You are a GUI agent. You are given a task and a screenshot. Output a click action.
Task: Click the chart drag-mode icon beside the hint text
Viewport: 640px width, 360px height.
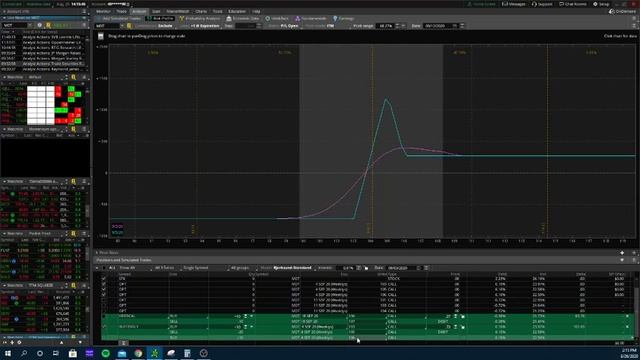click(x=101, y=36)
